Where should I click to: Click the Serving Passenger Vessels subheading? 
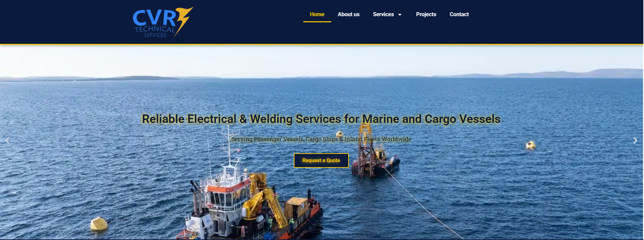pos(321,139)
